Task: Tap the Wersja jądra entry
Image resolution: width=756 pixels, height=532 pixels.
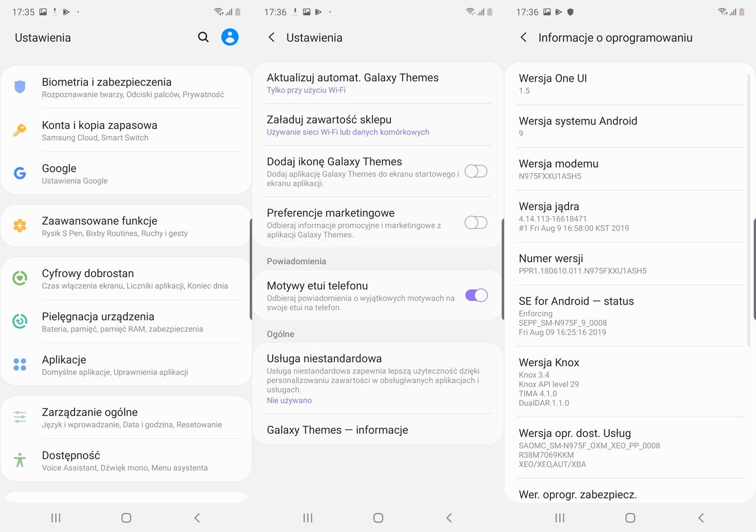Action: (x=630, y=217)
